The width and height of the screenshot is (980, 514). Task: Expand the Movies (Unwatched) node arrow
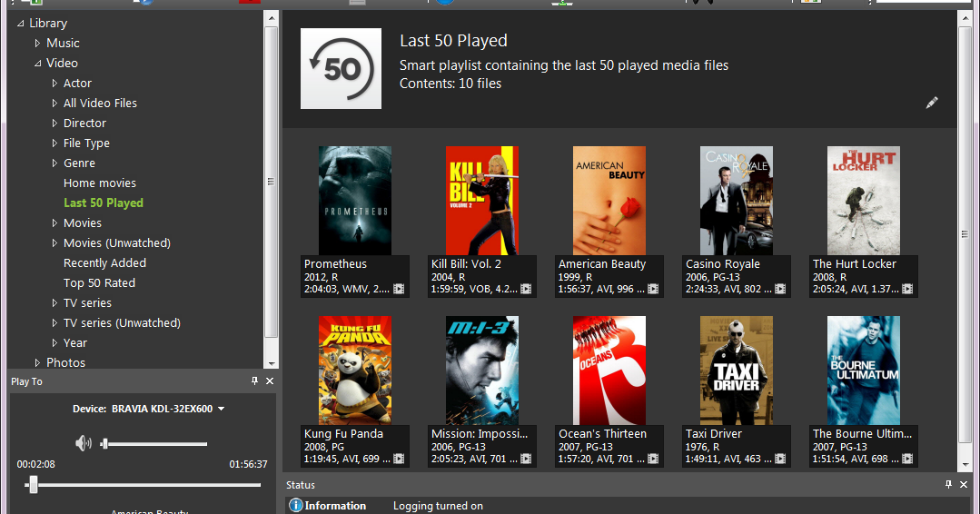pos(54,243)
